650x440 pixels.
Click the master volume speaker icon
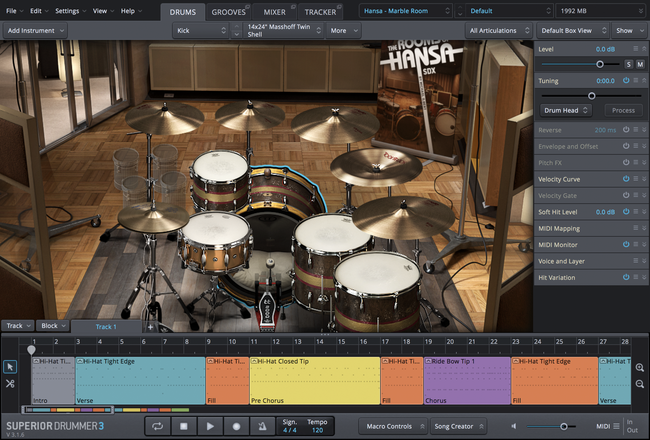514,426
